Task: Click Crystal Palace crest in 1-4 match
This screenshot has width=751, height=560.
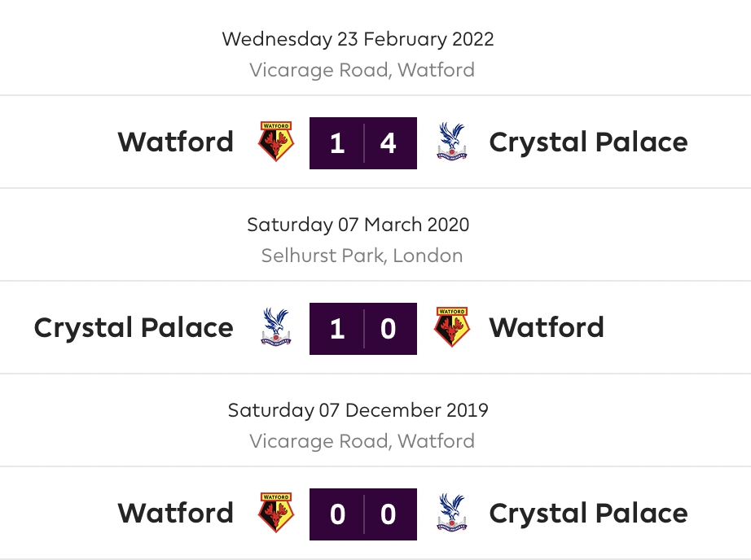Action: pos(451,141)
